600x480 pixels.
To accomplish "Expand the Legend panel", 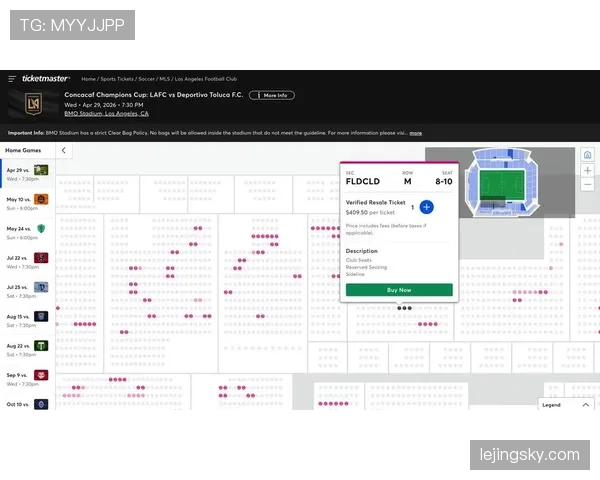I will (x=566, y=405).
